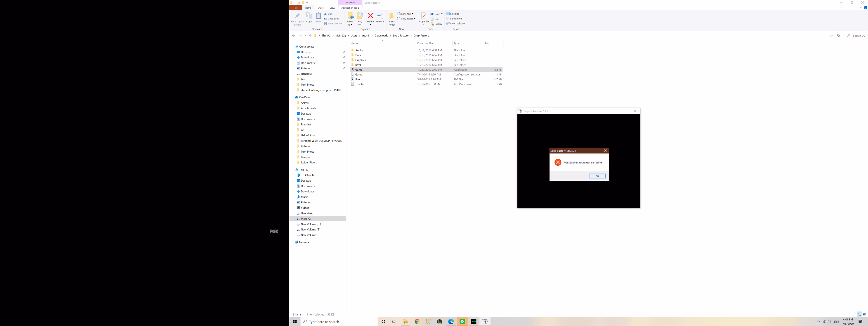Screen dimensions: 868x326
Task: Switch to details view layout toggle
Action: (x=859, y=314)
